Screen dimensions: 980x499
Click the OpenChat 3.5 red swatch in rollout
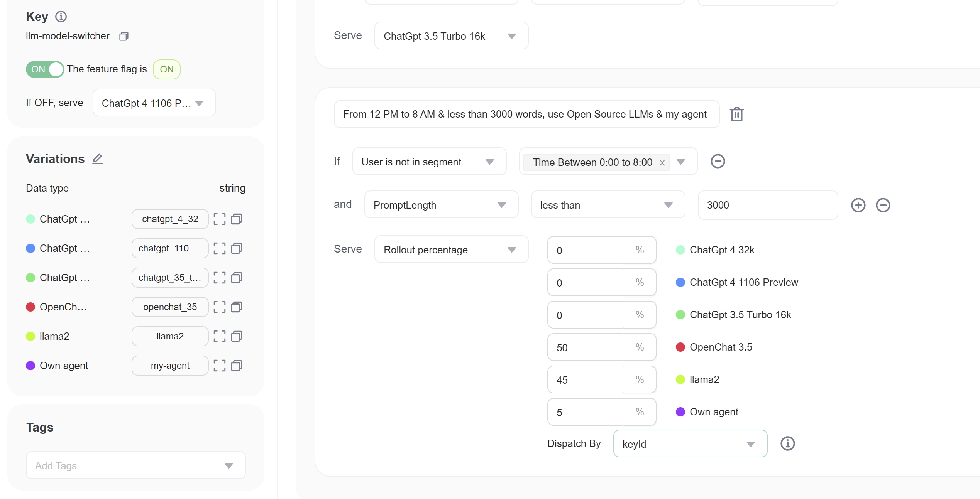pyautogui.click(x=680, y=347)
